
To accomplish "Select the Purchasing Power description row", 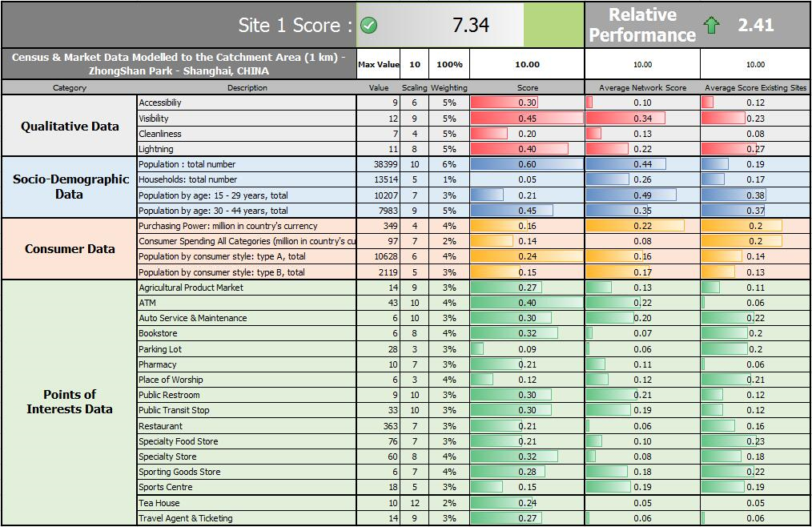I will click(247, 226).
